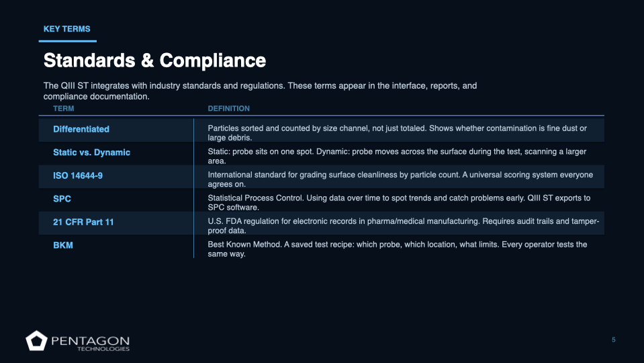Click the slide page number 5
Screen dimensions: 644x363
[614, 339]
